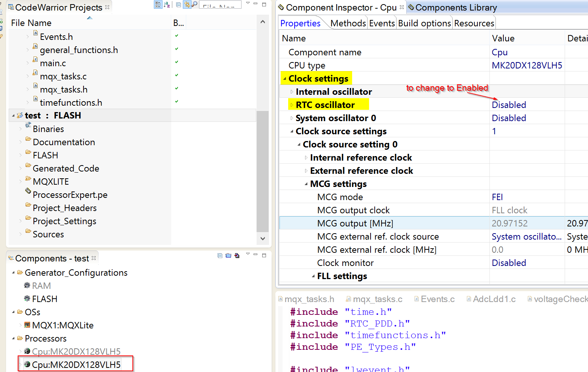Click the Collapse All icon in CodeWarrior Projects

click(x=178, y=5)
